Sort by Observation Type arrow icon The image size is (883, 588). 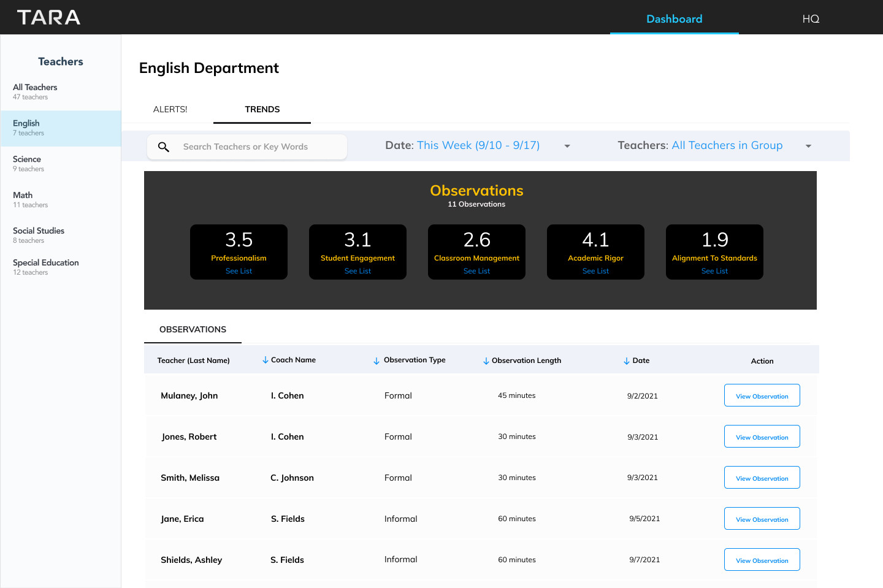377,361
